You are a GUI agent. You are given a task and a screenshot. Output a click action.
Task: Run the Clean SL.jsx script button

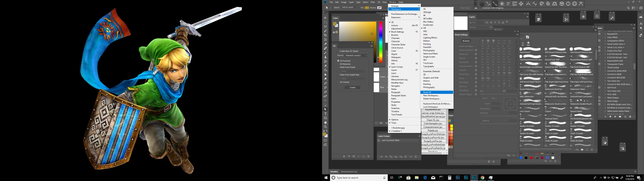click(433, 120)
